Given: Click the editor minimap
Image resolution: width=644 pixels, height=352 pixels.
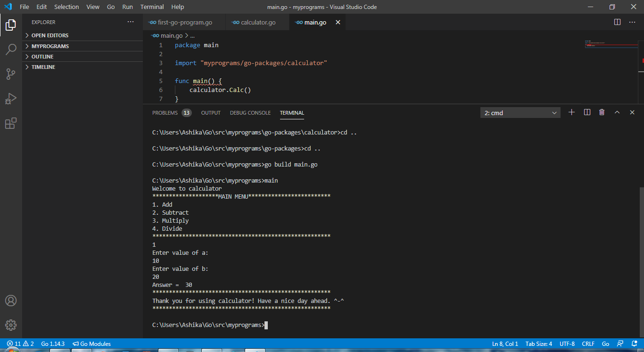Looking at the screenshot, I should coord(611,71).
